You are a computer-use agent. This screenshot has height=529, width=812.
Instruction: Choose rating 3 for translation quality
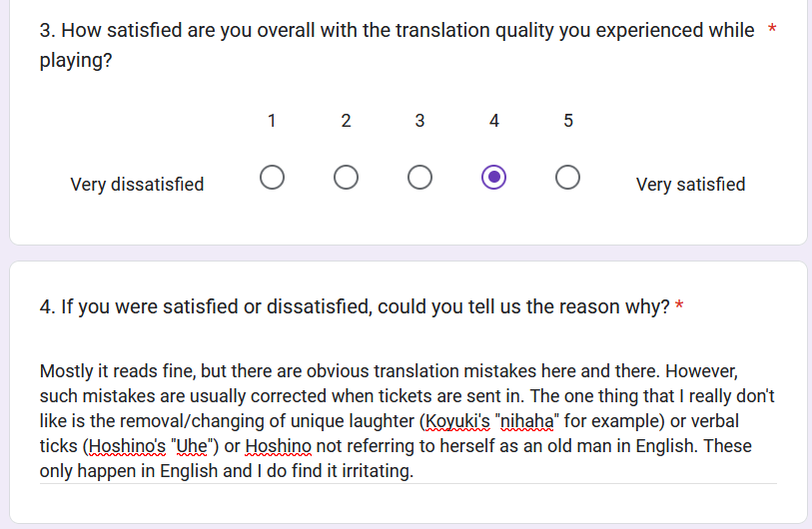pos(419,178)
